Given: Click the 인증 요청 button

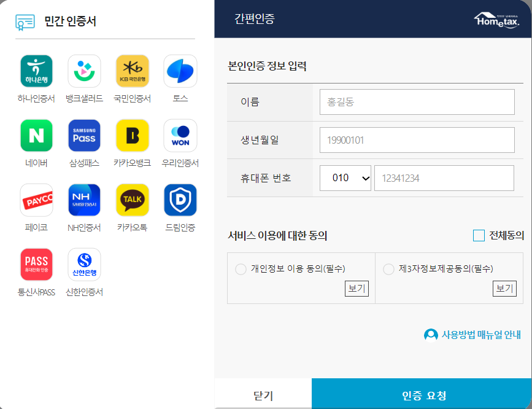Looking at the screenshot, I should [422, 395].
